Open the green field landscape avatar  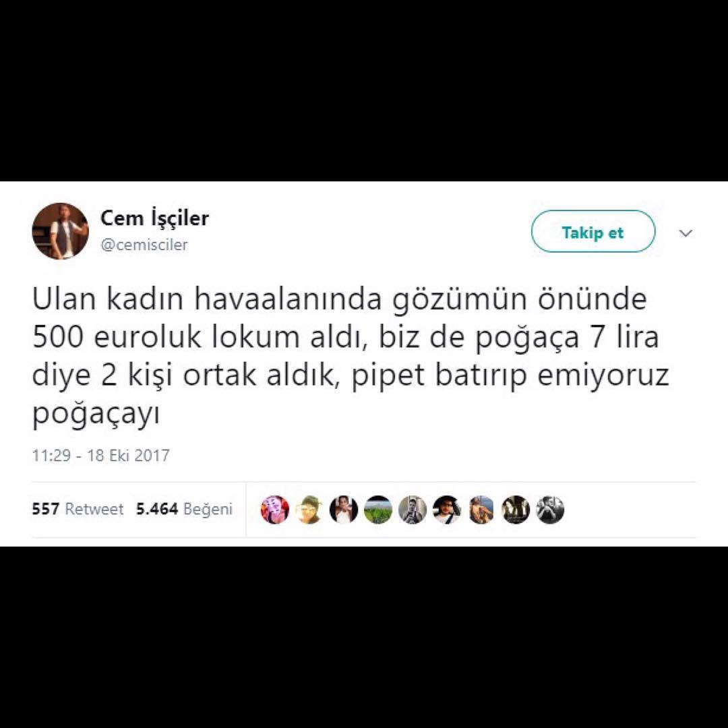click(378, 510)
